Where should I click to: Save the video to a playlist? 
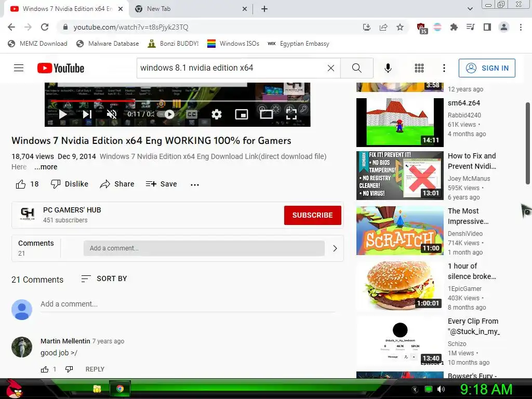[x=161, y=184]
